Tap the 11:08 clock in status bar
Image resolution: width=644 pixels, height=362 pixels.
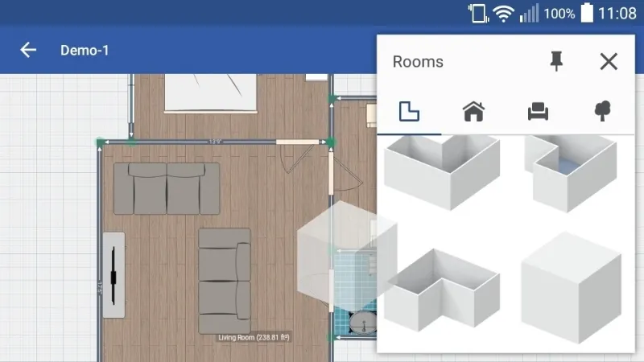[617, 14]
